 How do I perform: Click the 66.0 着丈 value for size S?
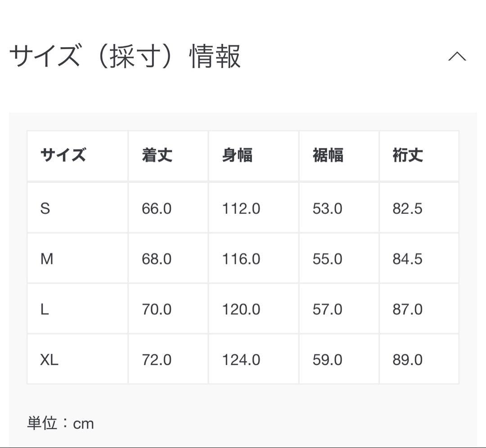click(x=155, y=208)
